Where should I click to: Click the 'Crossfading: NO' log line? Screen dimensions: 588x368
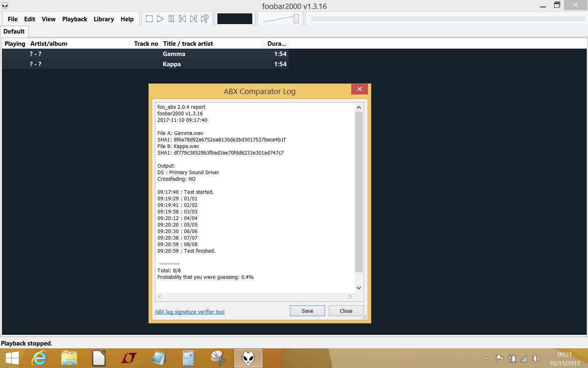[x=176, y=179]
